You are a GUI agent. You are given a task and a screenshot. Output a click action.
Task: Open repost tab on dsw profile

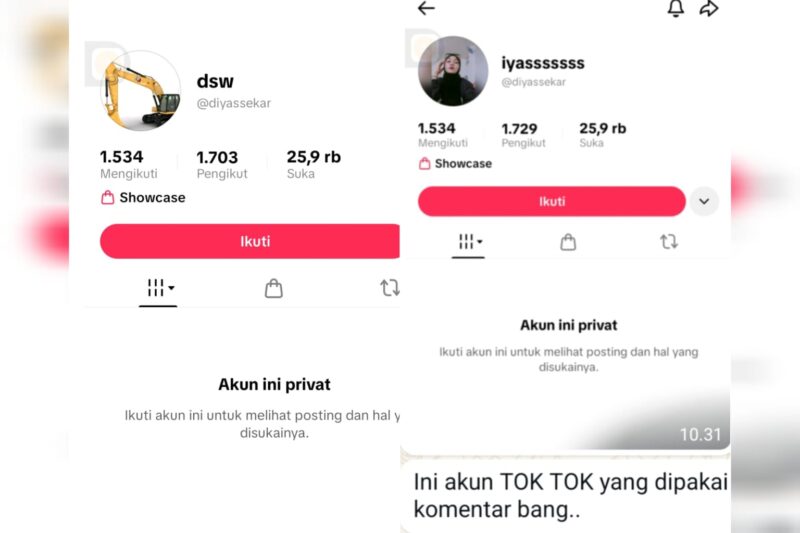pyautogui.click(x=390, y=288)
